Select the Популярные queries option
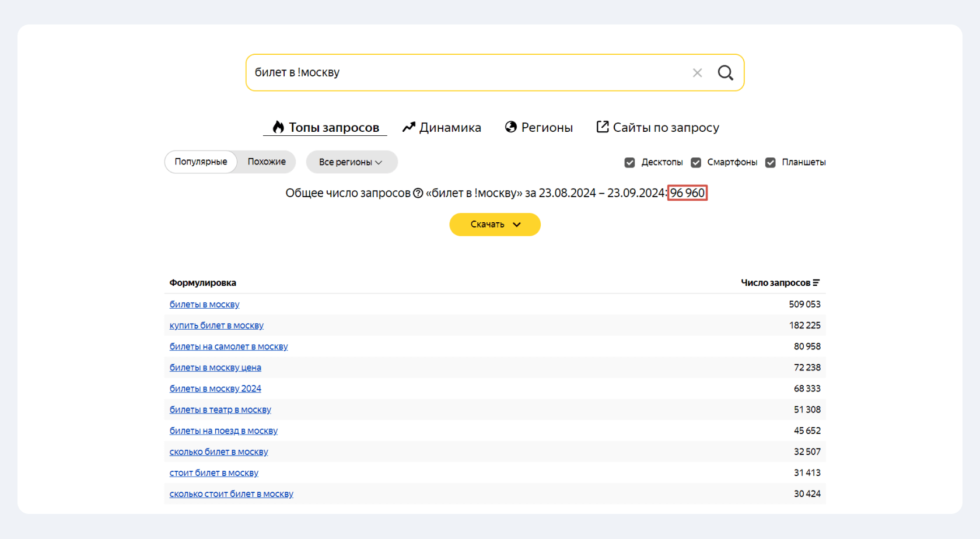Image resolution: width=980 pixels, height=539 pixels. pos(201,162)
